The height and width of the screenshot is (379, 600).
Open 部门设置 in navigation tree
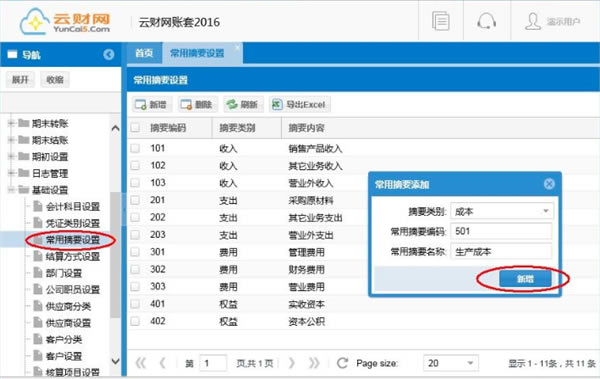click(64, 273)
